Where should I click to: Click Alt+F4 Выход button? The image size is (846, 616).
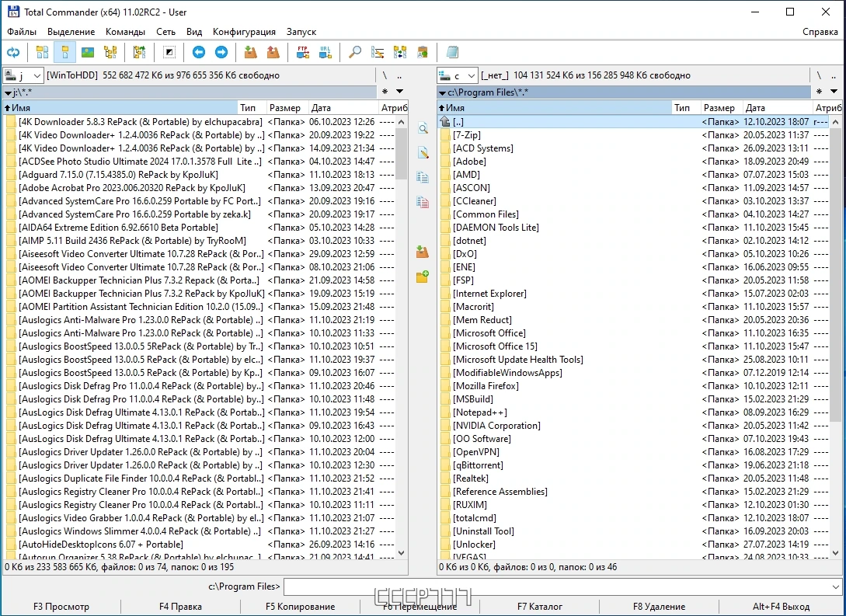pos(782,607)
